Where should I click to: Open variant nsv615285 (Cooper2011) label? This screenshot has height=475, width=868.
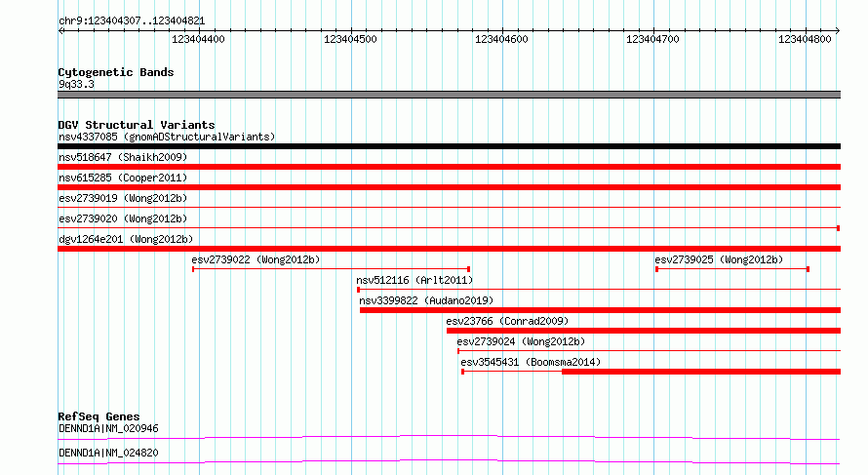[123, 178]
